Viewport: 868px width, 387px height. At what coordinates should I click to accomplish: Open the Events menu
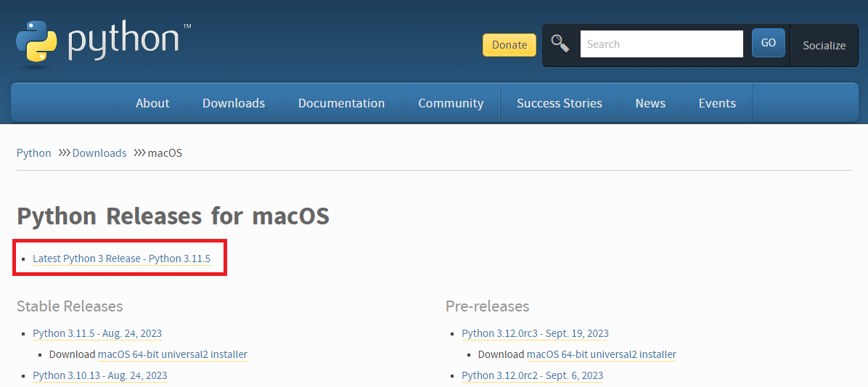tap(717, 103)
